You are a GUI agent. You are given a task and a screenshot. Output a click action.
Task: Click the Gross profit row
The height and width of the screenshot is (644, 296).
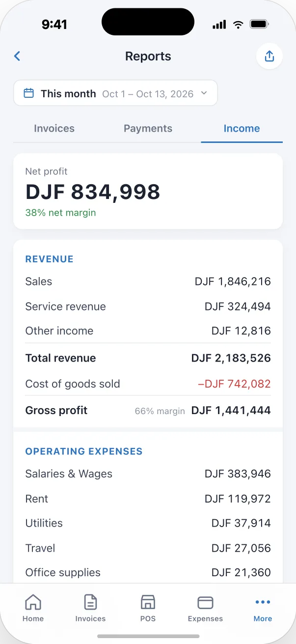pyautogui.click(x=148, y=411)
